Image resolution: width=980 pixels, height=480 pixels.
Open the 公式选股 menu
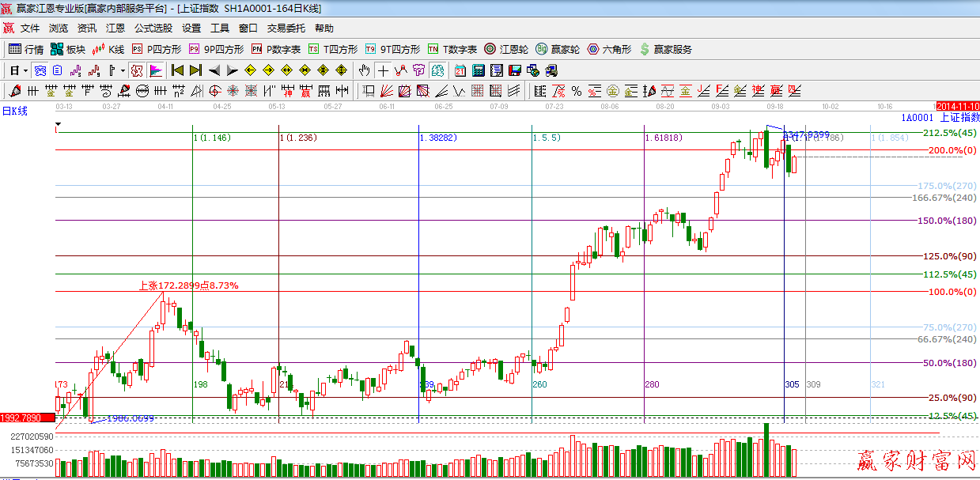[x=153, y=28]
